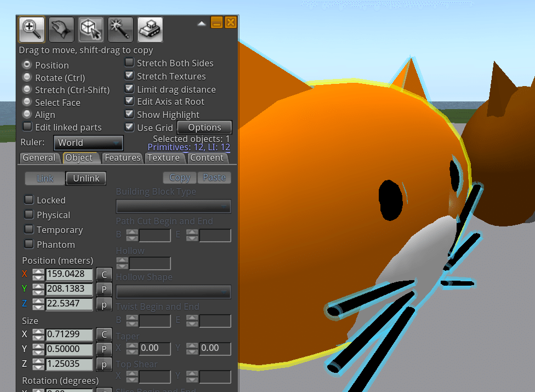Viewport: 535px width, 392px height.
Task: Enable the Phantom checkbox
Action: [x=29, y=245]
